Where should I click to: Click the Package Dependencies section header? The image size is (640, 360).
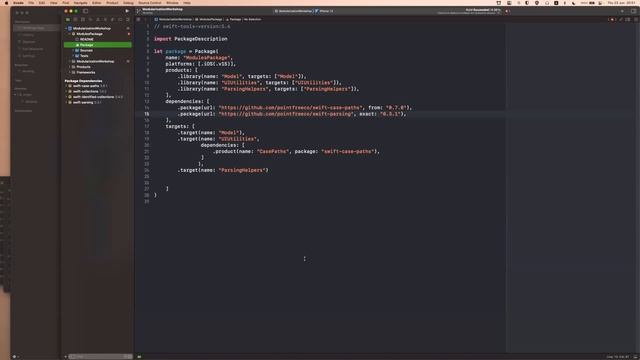[83, 81]
